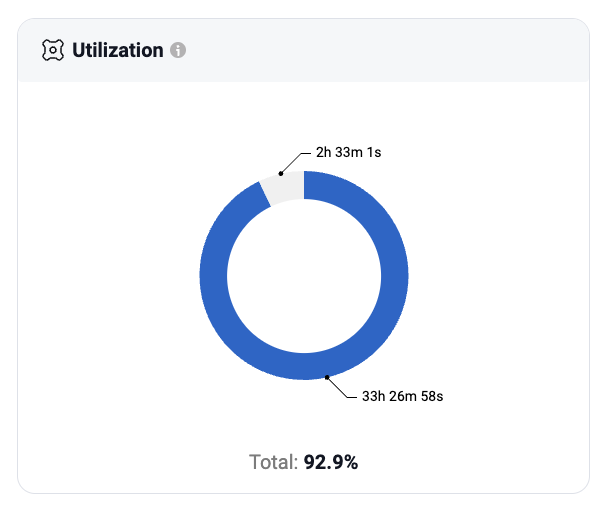Viewport: 613px width, 515px height.
Task: Click the info icon beside Utilization
Action: click(178, 50)
